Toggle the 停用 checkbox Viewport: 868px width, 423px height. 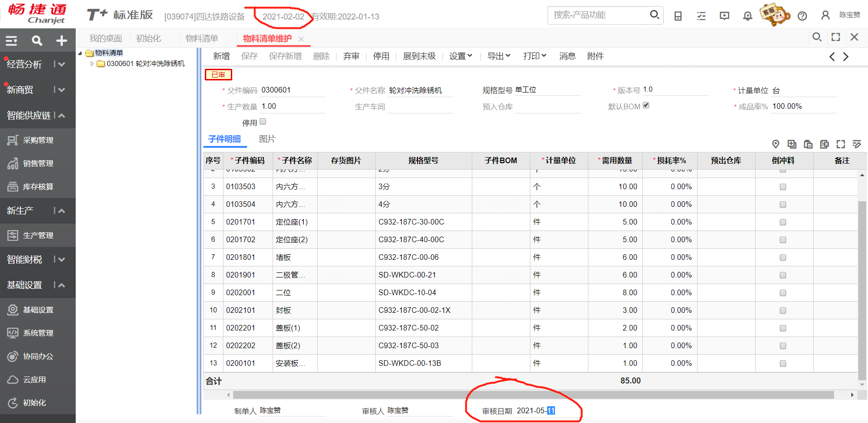click(x=263, y=121)
